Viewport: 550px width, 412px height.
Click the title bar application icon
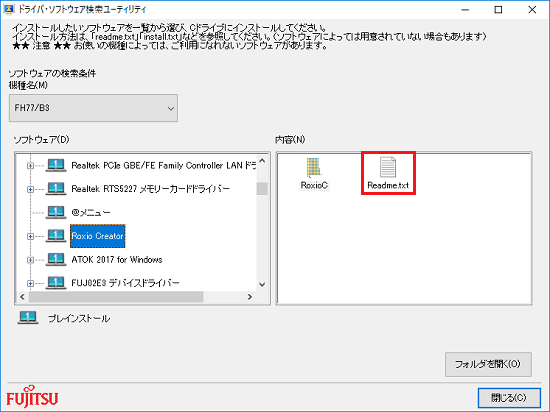tap(9, 9)
